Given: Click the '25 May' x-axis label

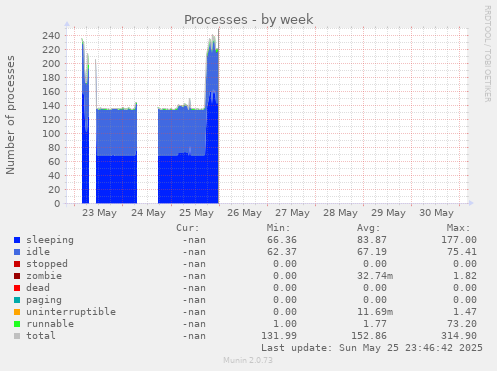Looking at the screenshot, I should (196, 213).
